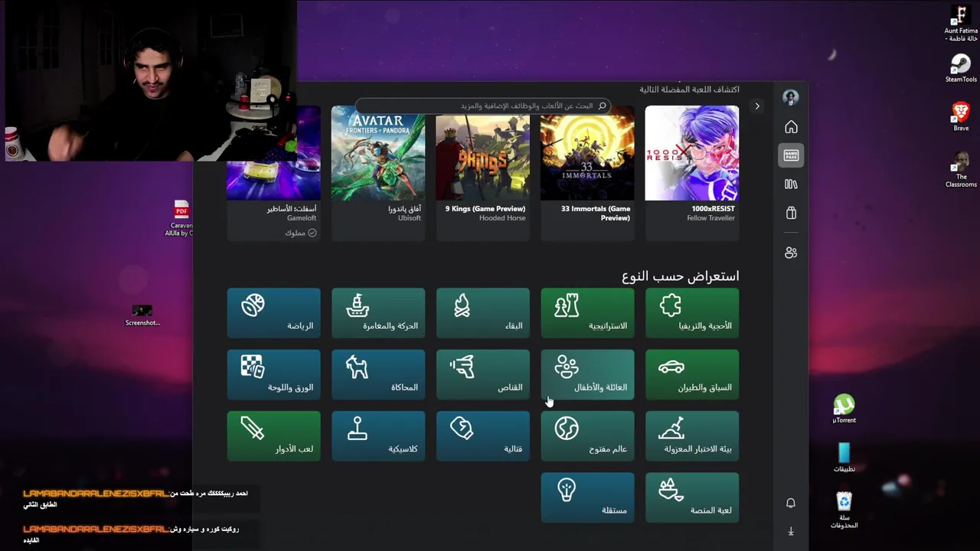Click the 1000xRESIST title text
980x551 pixels.
[x=713, y=209]
